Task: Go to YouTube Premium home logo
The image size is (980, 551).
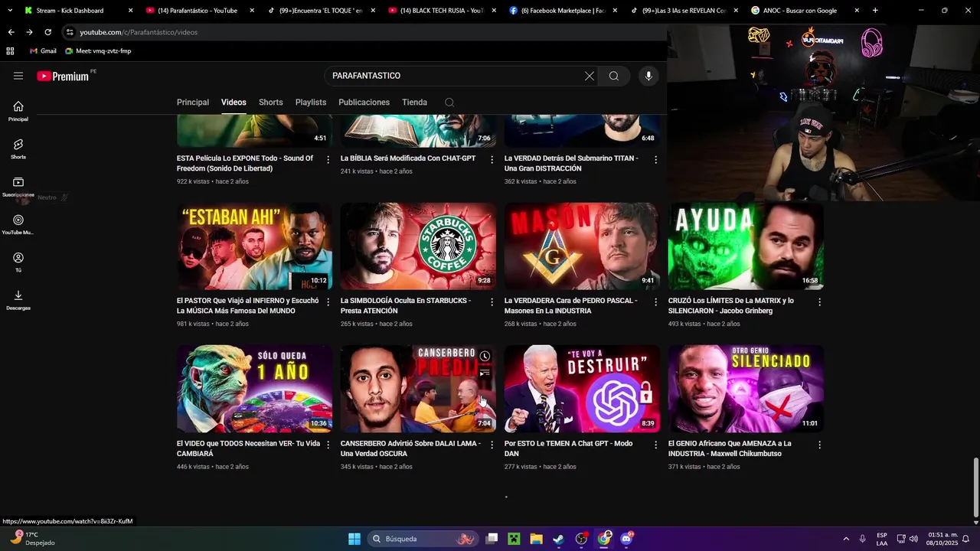Action: pyautogui.click(x=63, y=76)
